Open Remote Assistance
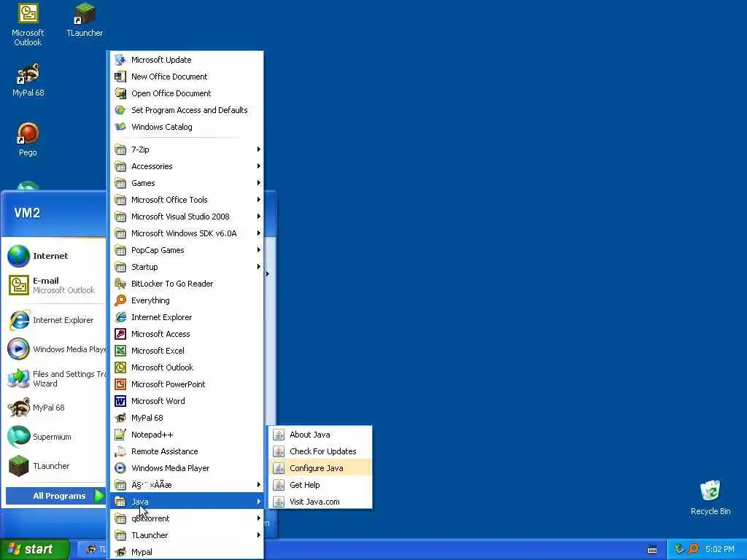The height and width of the screenshot is (560, 747). pyautogui.click(x=186, y=451)
